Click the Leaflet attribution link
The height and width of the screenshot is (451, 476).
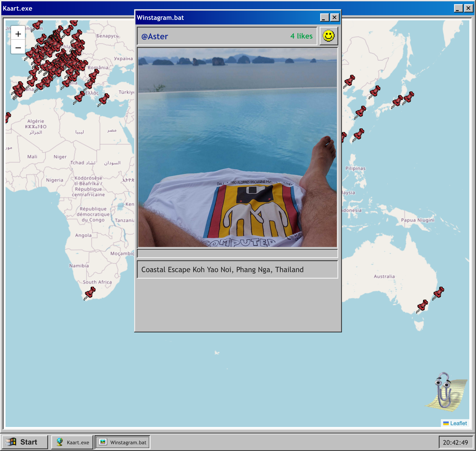coord(458,423)
